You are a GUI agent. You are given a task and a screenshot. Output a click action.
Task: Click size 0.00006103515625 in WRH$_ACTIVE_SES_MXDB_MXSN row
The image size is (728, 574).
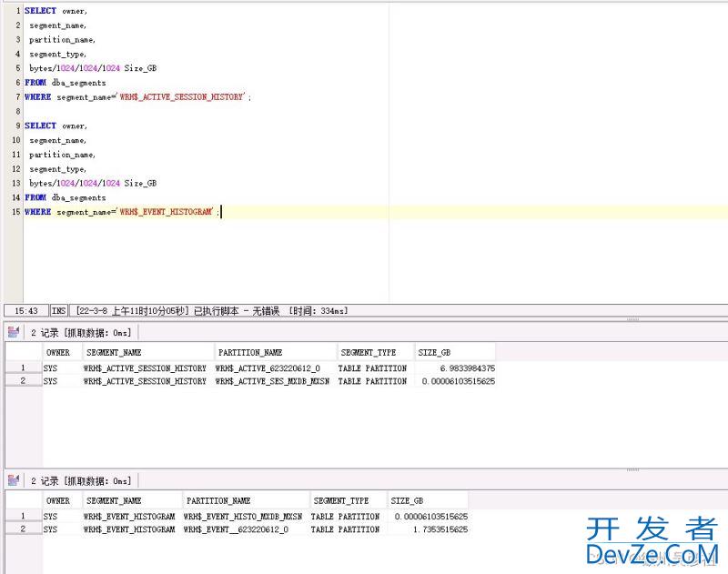[459, 381]
